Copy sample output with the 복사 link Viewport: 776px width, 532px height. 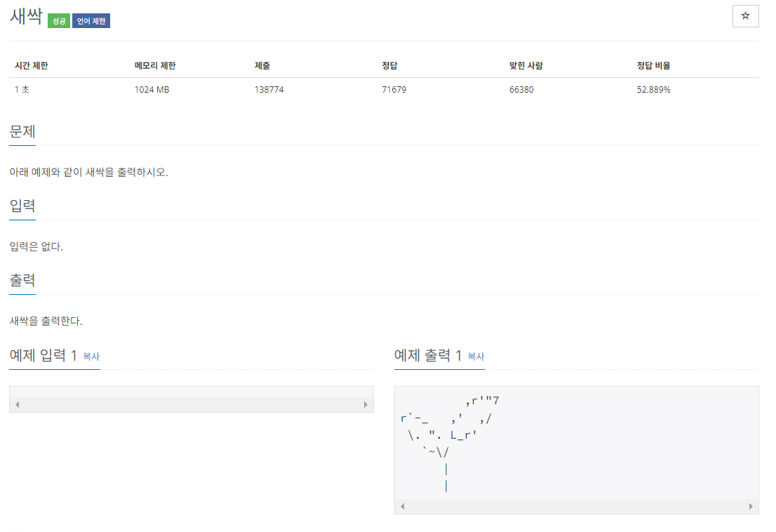coord(476,357)
